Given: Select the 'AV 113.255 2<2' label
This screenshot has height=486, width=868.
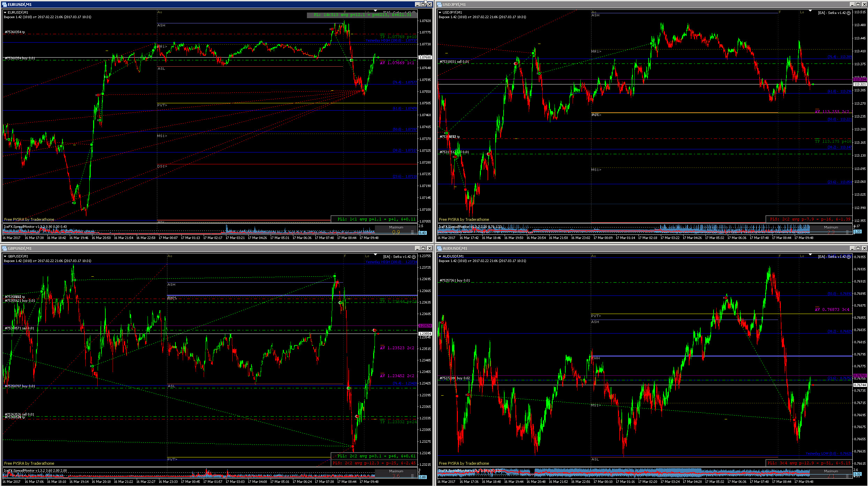Looking at the screenshot, I should click(x=832, y=112).
